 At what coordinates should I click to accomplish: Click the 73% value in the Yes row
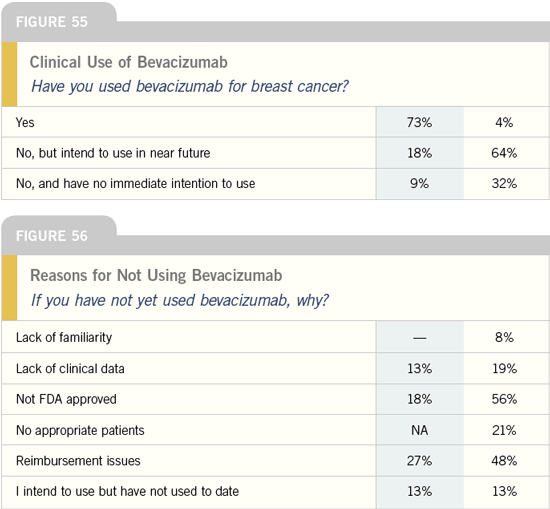[x=419, y=122]
